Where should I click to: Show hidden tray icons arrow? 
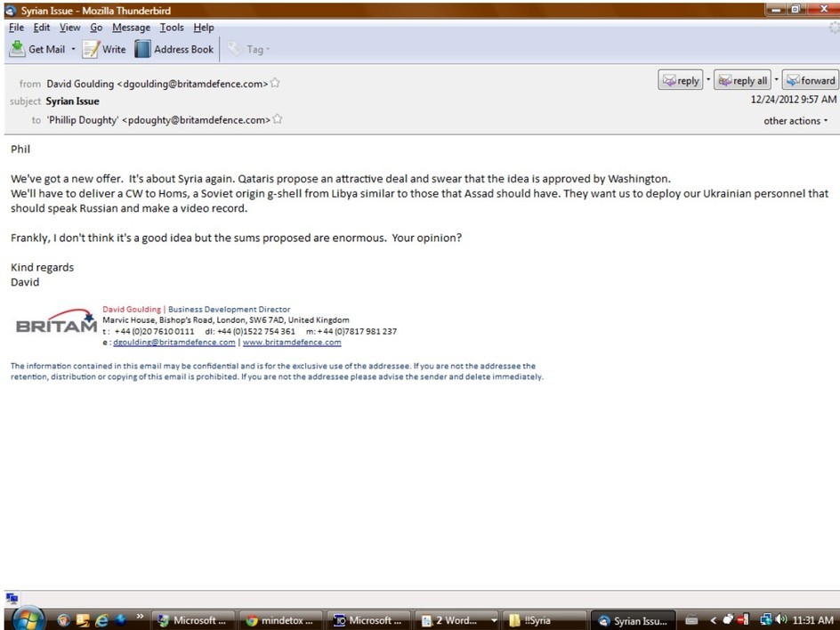click(x=713, y=620)
